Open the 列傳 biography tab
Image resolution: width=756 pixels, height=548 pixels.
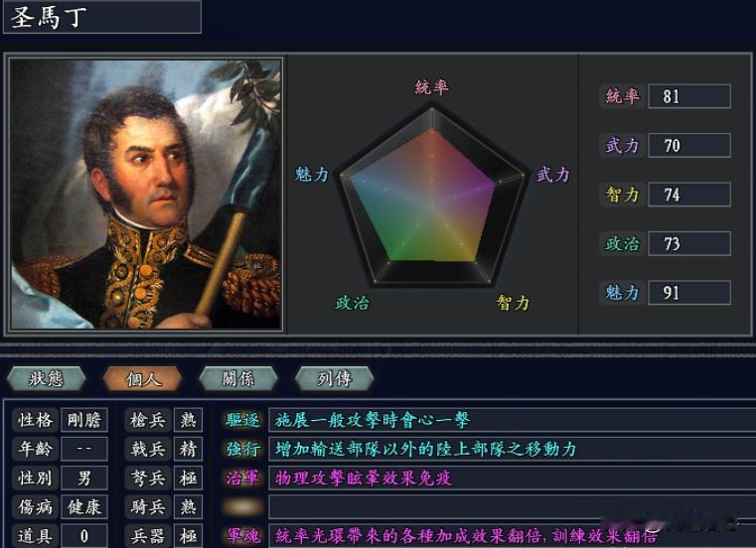[334, 378]
